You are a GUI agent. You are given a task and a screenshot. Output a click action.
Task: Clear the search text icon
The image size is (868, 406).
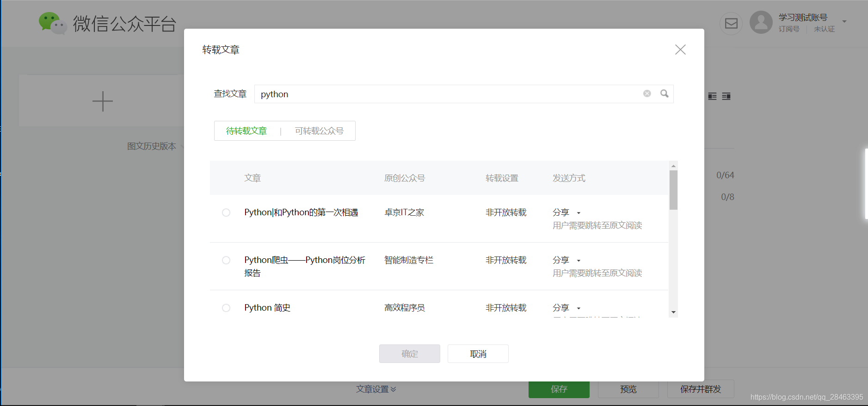point(647,94)
